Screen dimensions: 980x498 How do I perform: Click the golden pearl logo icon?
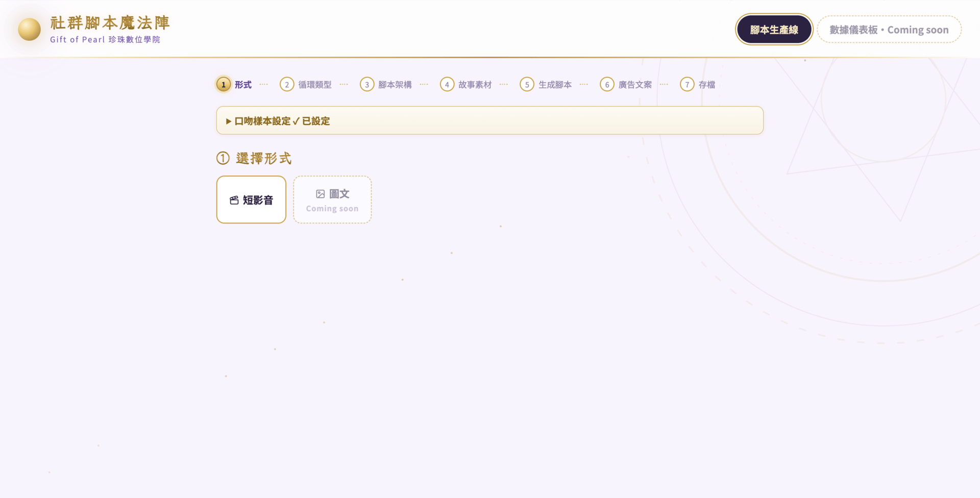coord(29,29)
